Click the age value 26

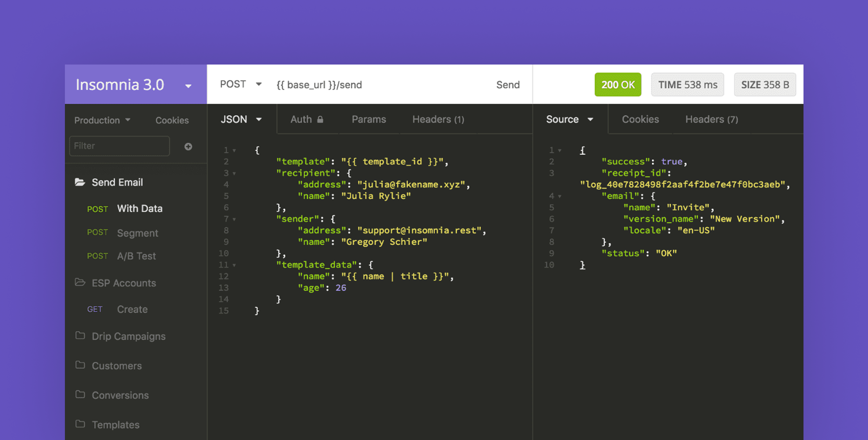coord(341,288)
